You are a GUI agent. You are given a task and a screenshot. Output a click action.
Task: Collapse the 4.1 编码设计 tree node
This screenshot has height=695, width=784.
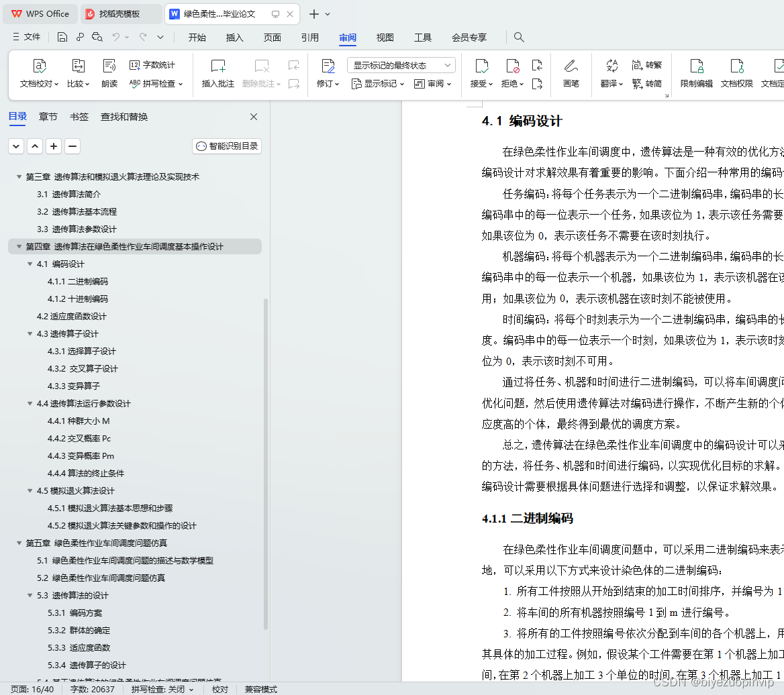(30, 264)
